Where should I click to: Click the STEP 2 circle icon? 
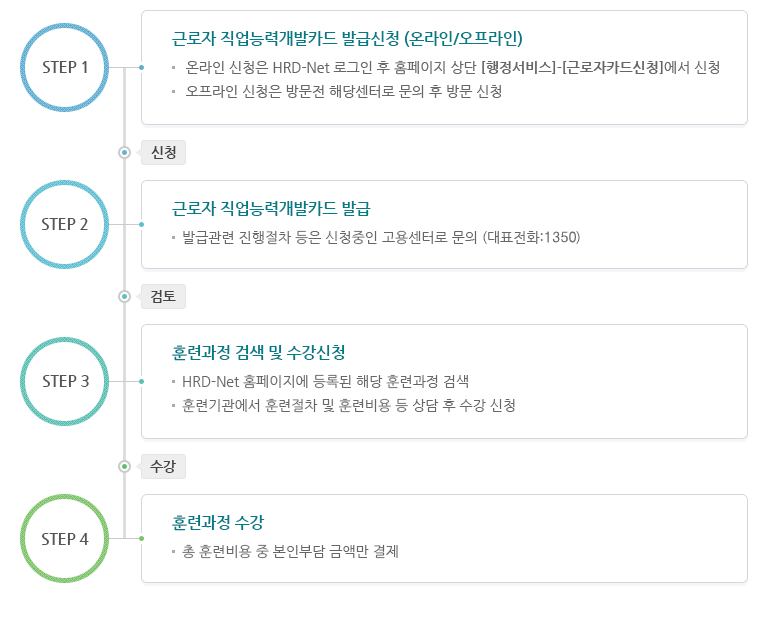click(65, 224)
